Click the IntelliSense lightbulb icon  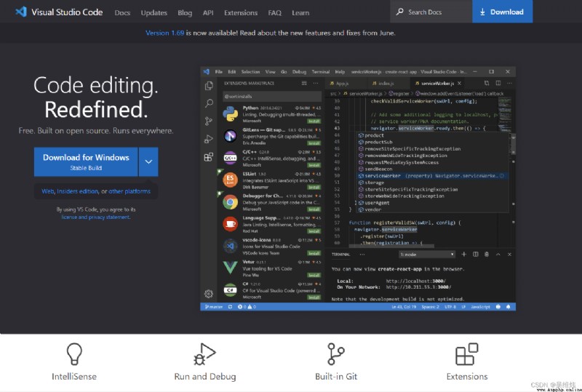point(74,353)
